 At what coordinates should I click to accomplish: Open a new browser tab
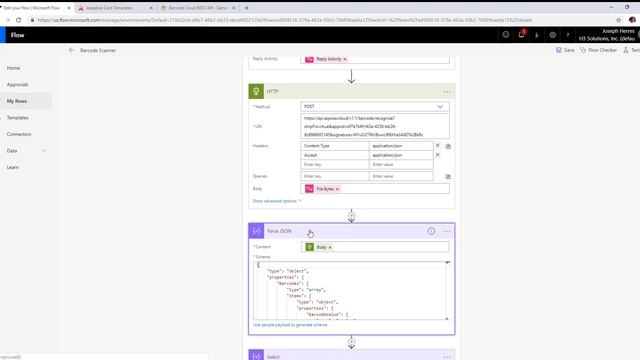tap(247, 8)
